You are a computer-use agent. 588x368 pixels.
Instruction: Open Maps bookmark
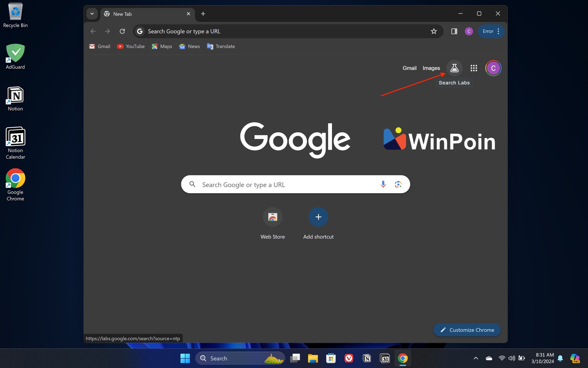click(162, 46)
